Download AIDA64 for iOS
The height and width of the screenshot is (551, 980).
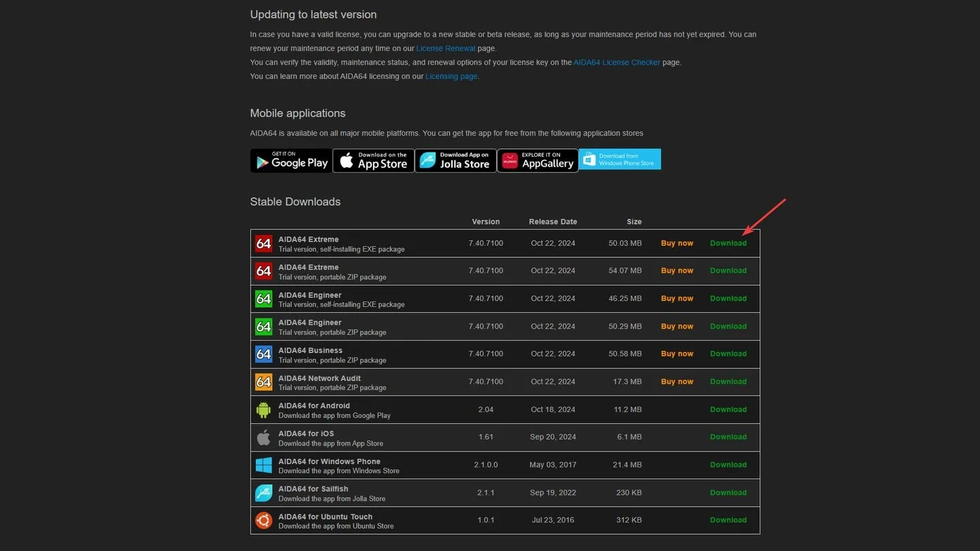click(728, 437)
